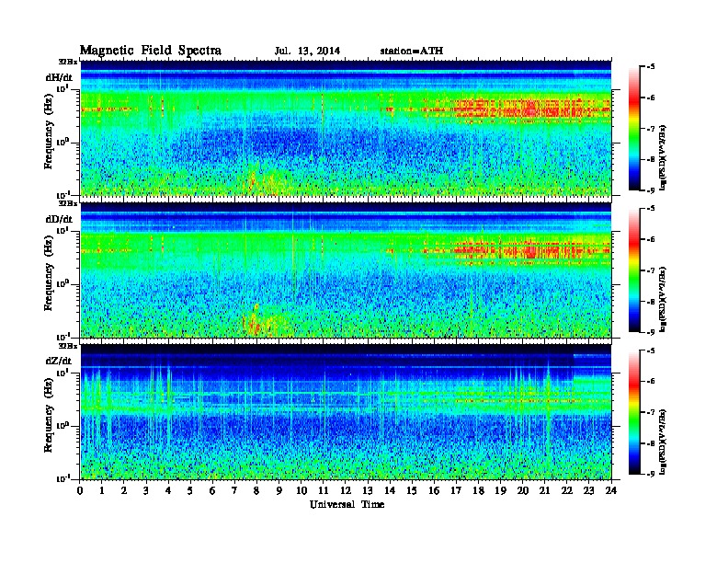This screenshot has width=728, height=563.
Task: Click the dH/dt spectrogram color bar
Action: (634, 129)
